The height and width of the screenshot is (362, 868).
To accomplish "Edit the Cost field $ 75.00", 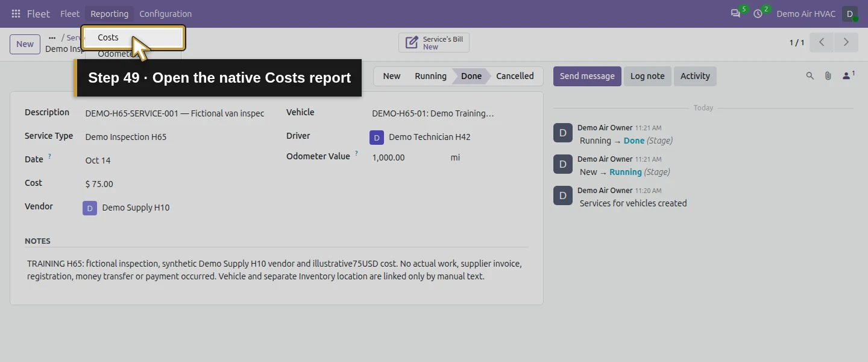I will [x=175, y=184].
